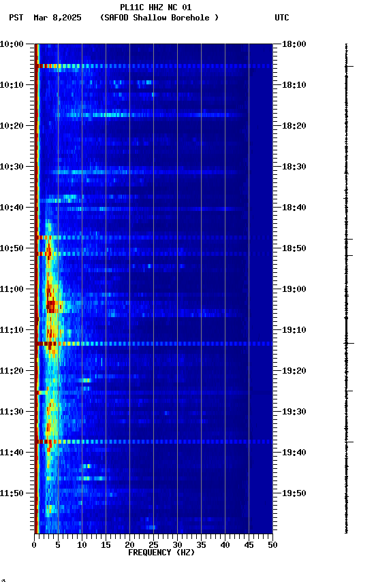Click the 18:30 UTC time label
The width and height of the screenshot is (376, 588).
[x=294, y=167]
